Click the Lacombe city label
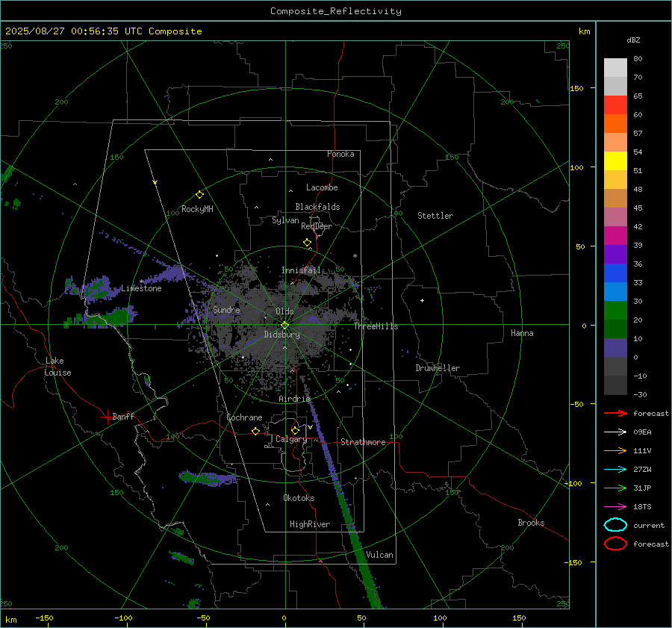Screen dimensions: 672x628 point(322,187)
